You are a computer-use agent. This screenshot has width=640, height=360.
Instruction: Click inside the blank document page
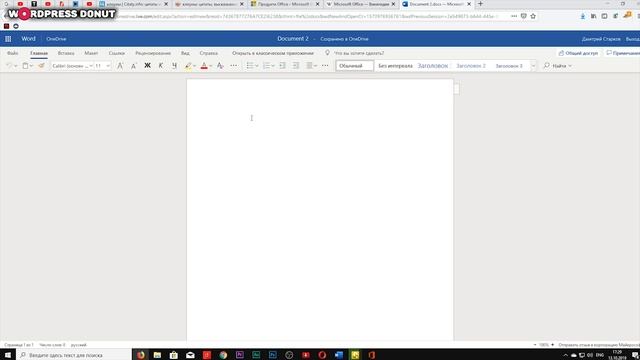pyautogui.click(x=320, y=210)
